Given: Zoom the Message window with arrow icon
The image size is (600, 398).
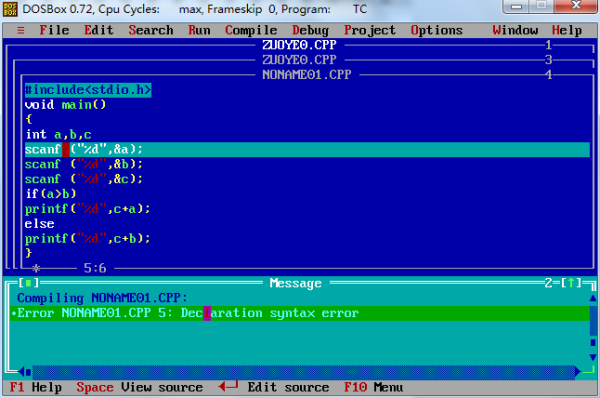Looking at the screenshot, I should (571, 283).
